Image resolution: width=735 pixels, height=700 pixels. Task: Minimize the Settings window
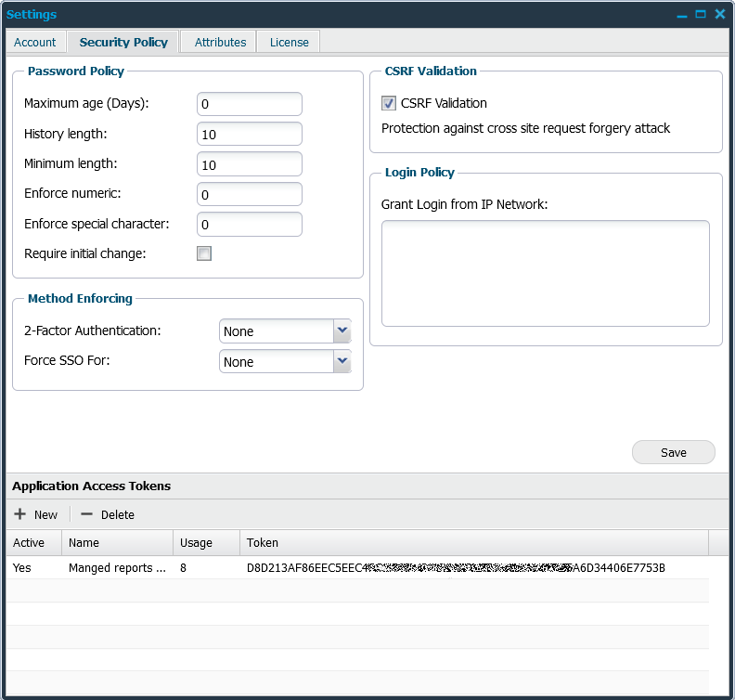682,15
